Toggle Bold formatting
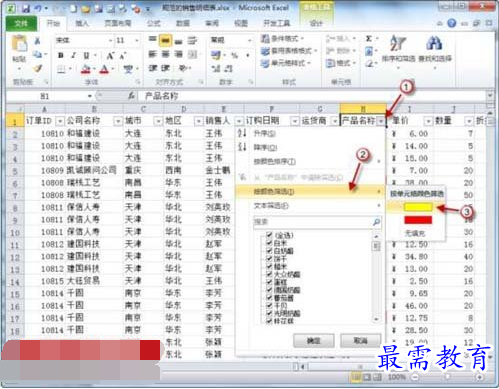This screenshot has width=499, height=389. [x=61, y=55]
